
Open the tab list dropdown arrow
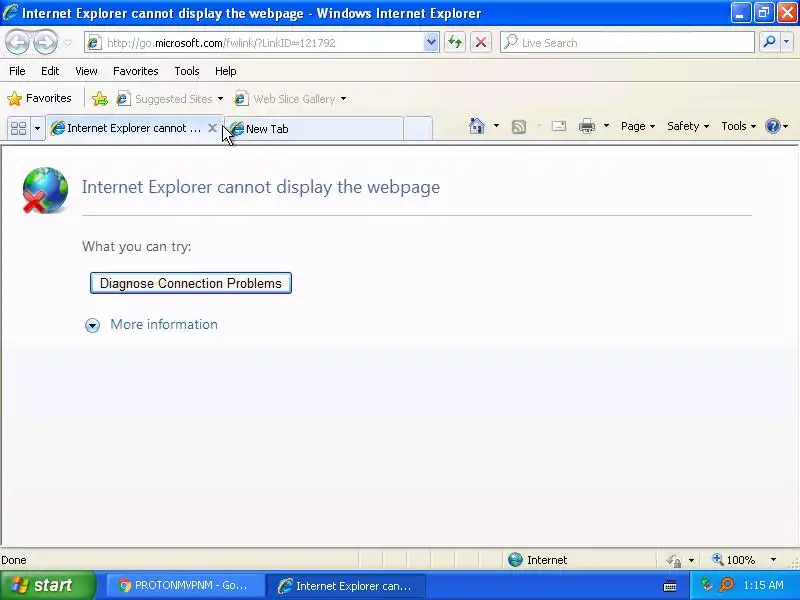(x=37, y=128)
